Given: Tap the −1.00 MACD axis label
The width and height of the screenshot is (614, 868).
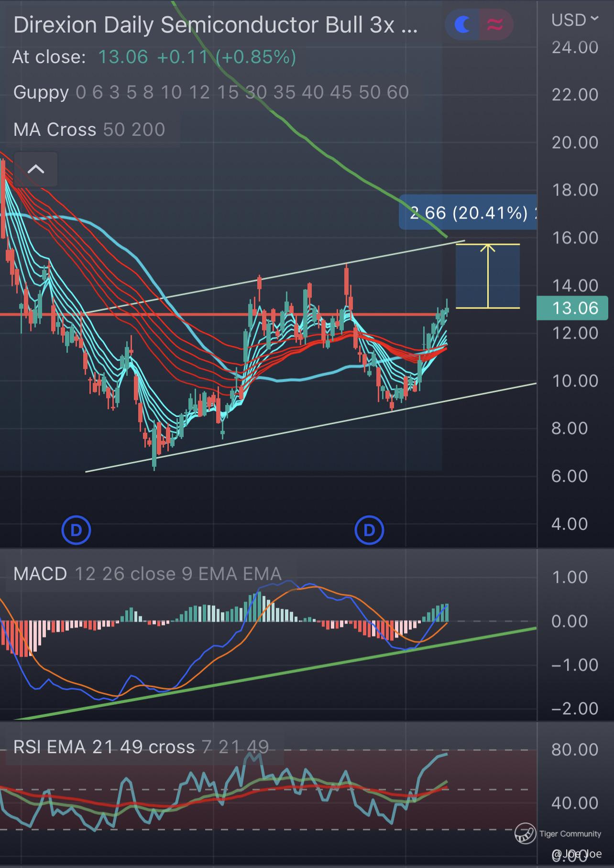Looking at the screenshot, I should [575, 665].
